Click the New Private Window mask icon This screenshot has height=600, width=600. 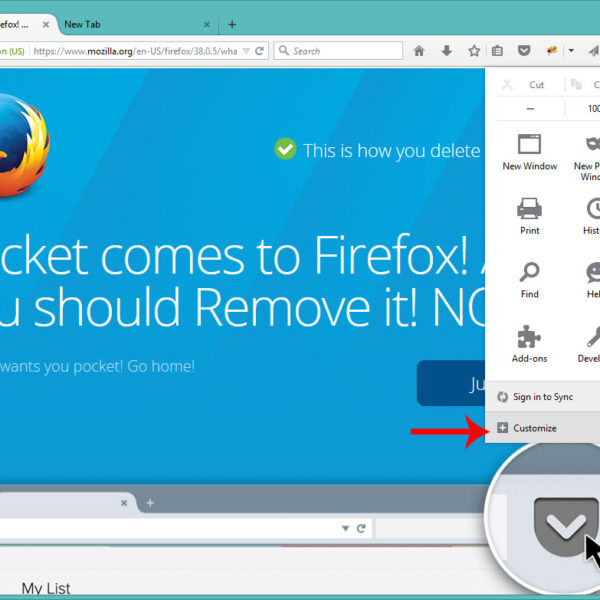point(593,144)
